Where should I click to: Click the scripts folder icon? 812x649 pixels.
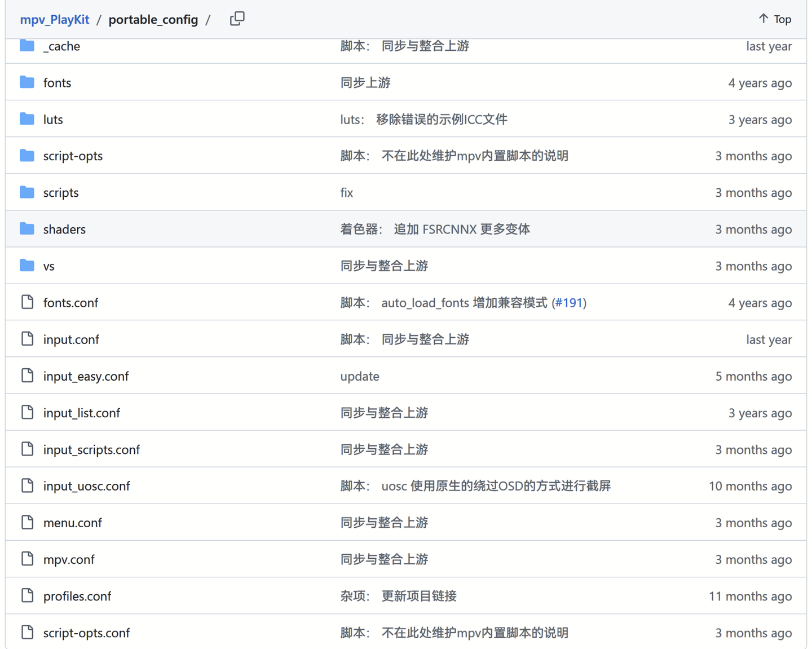click(27, 192)
